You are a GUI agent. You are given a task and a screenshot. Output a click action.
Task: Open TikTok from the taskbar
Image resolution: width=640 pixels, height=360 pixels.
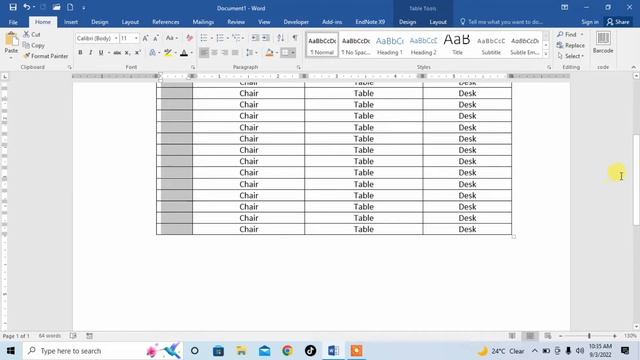pyautogui.click(x=310, y=351)
